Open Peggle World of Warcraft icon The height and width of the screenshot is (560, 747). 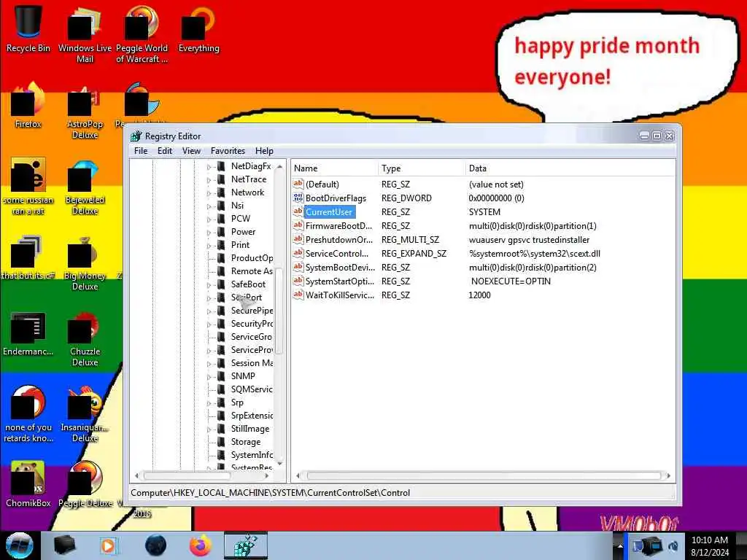142,34
